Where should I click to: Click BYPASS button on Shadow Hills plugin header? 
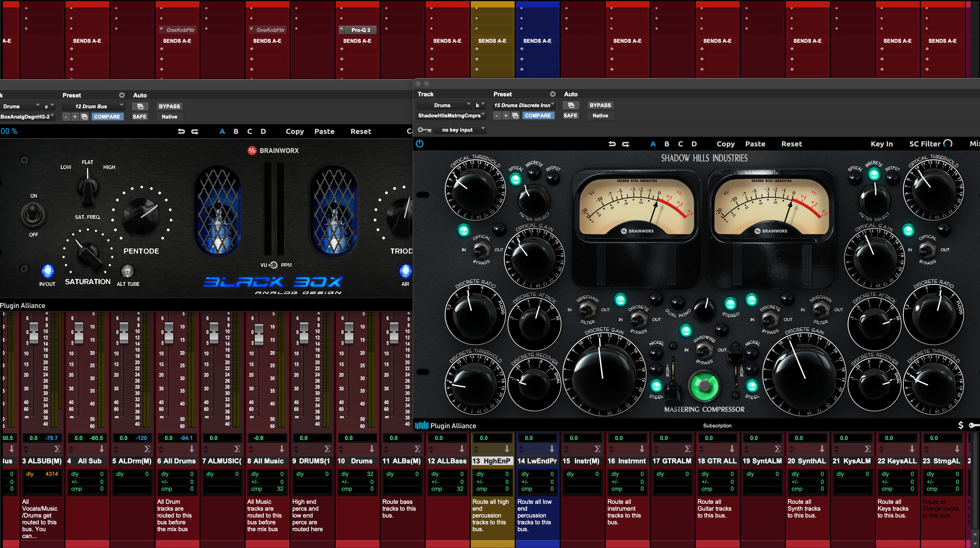pyautogui.click(x=600, y=105)
